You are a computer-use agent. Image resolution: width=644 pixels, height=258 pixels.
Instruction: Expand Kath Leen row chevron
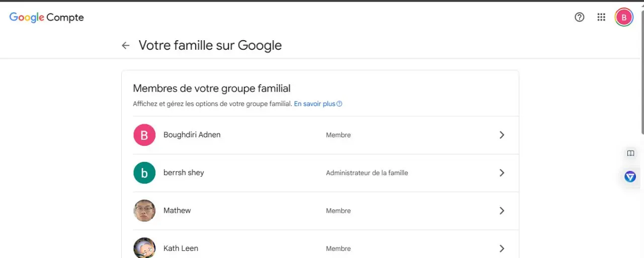[x=502, y=248]
